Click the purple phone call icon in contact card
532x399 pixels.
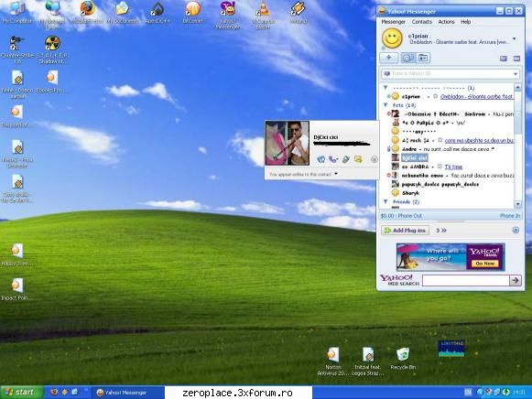point(333,159)
